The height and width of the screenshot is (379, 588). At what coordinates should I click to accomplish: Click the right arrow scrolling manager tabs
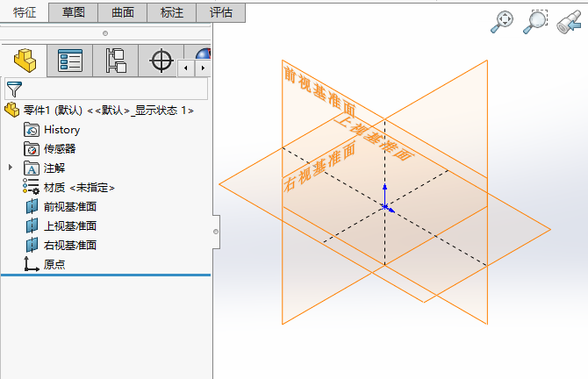point(203,68)
